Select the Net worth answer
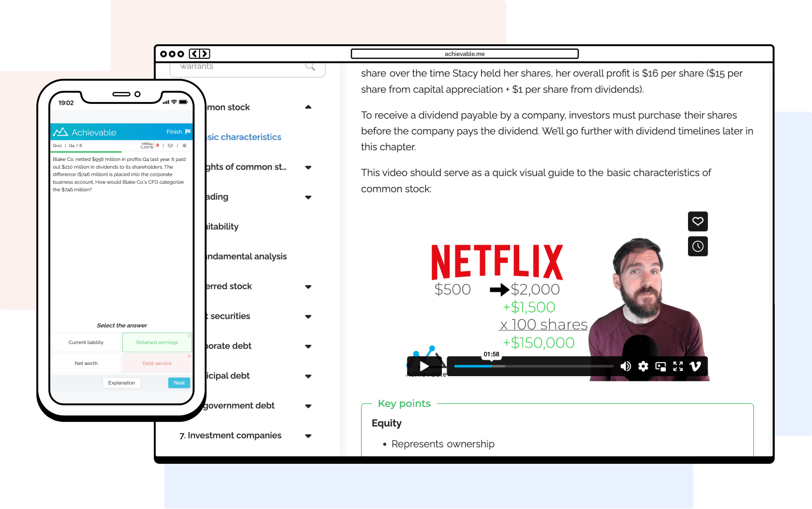 coord(86,364)
